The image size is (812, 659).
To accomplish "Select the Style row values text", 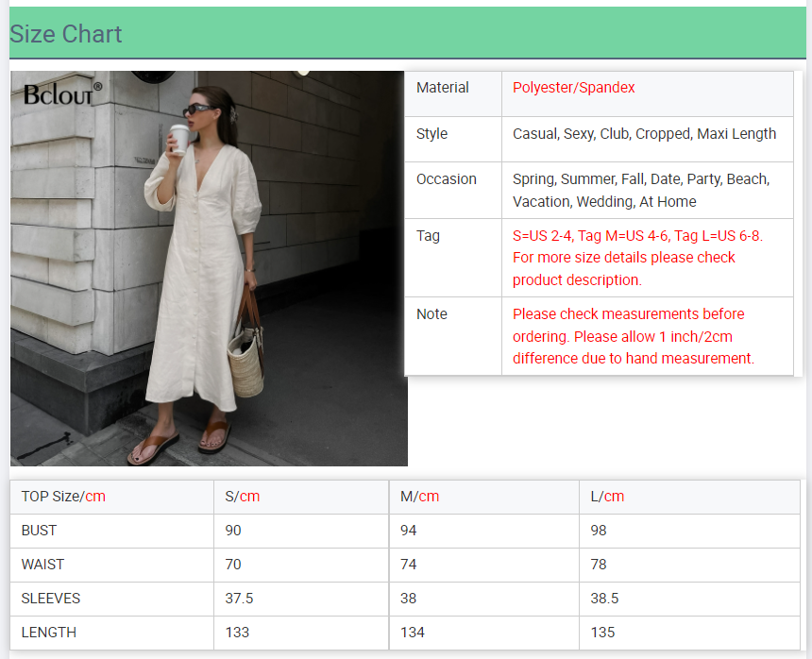I will tap(644, 134).
